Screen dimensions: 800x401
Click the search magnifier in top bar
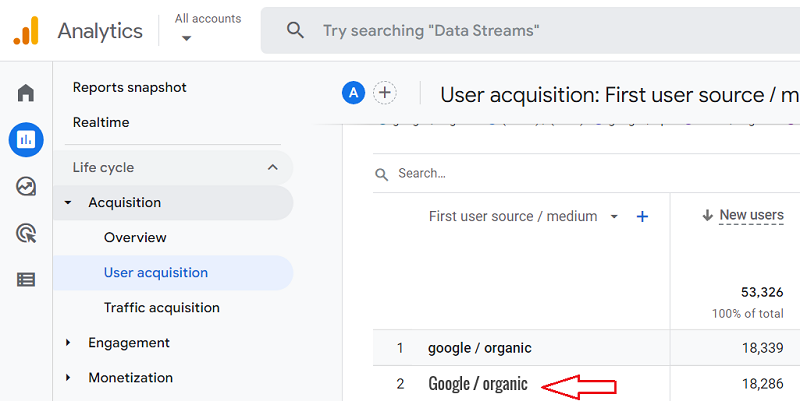click(295, 31)
